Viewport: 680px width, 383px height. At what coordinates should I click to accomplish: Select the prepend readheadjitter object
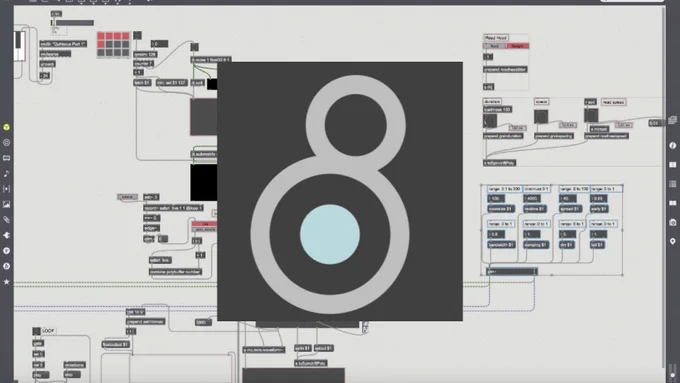[505, 69]
